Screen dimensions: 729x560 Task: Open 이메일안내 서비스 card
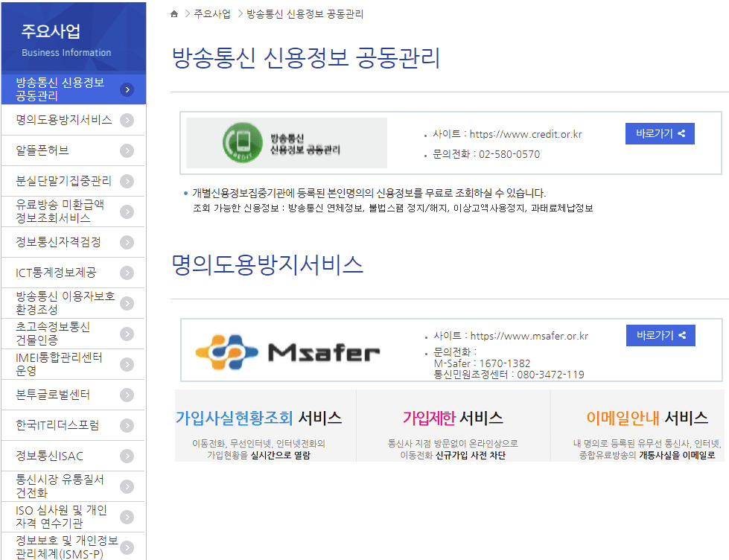(x=638, y=425)
